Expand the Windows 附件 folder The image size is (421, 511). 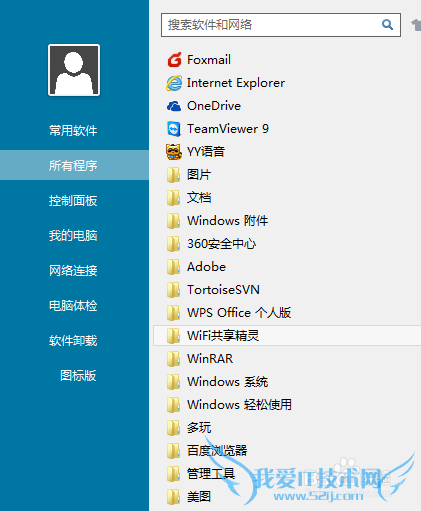coord(227,221)
